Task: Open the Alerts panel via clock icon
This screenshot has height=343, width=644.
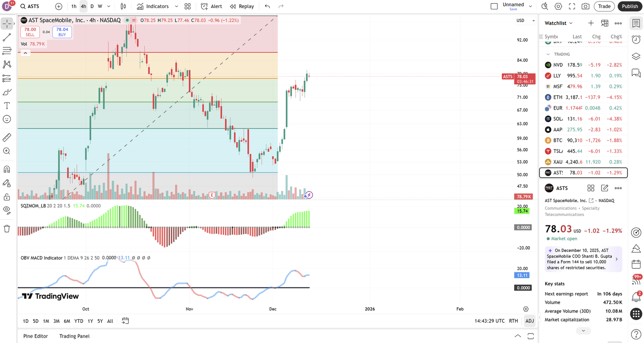Action: (636, 39)
